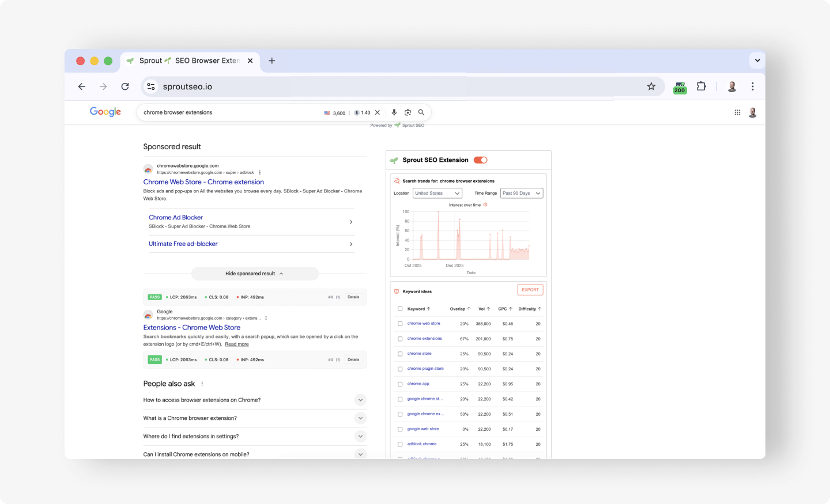The image size is (830, 504).
Task: Expand 'What is a Chrome browser extension?' question
Action: (360, 418)
